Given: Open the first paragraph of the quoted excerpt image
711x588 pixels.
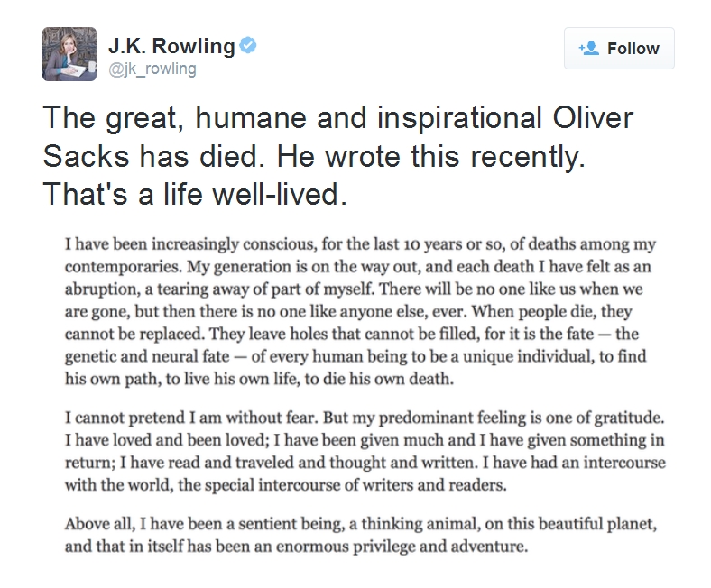Looking at the screenshot, I should (361, 311).
